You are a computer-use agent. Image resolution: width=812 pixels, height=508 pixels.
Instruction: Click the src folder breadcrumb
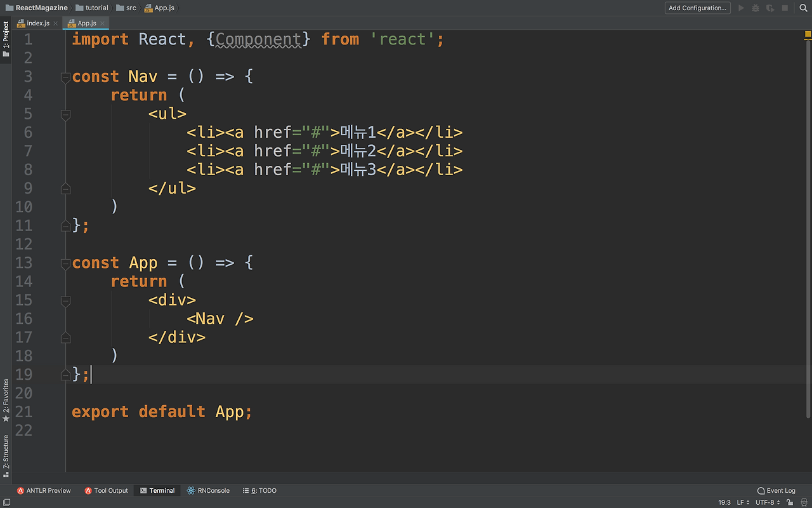pyautogui.click(x=126, y=8)
